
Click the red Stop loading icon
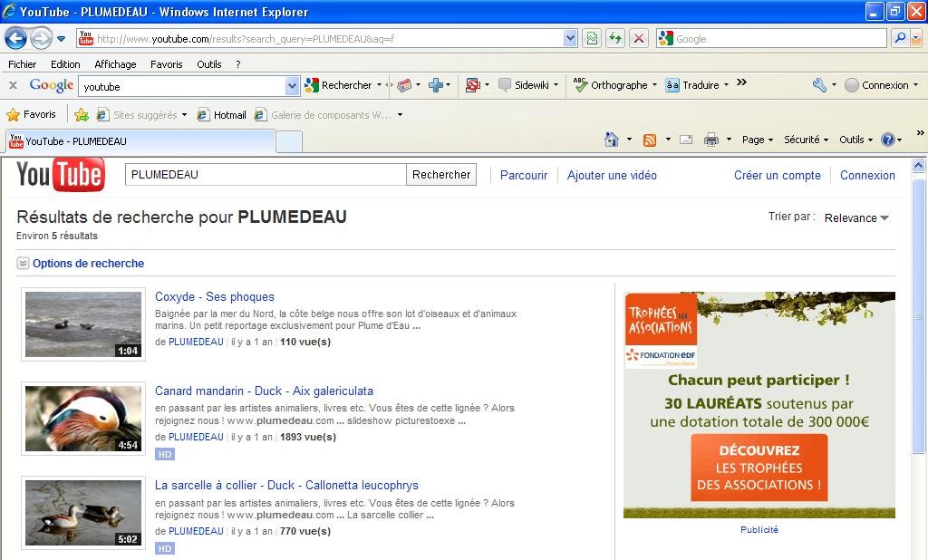(639, 38)
